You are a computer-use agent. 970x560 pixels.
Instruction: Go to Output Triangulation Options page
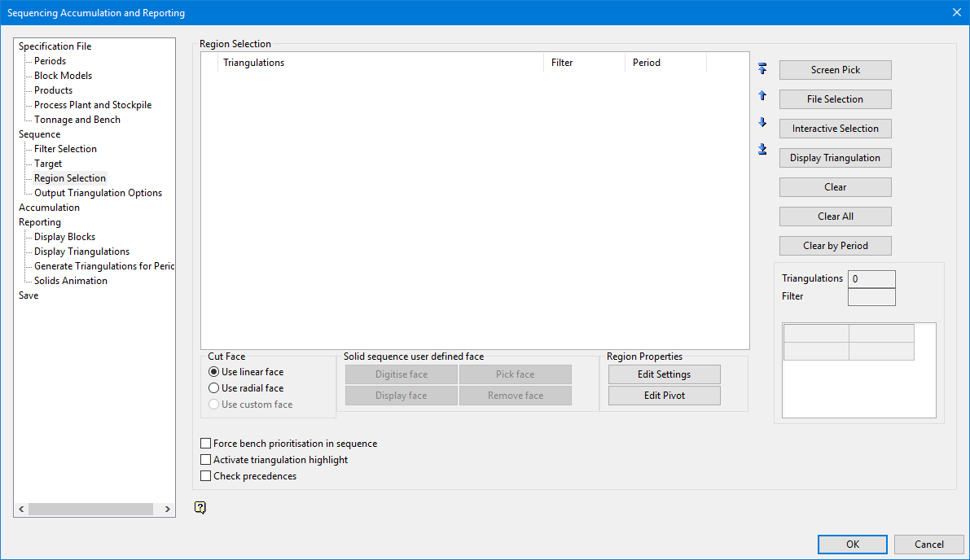98,193
